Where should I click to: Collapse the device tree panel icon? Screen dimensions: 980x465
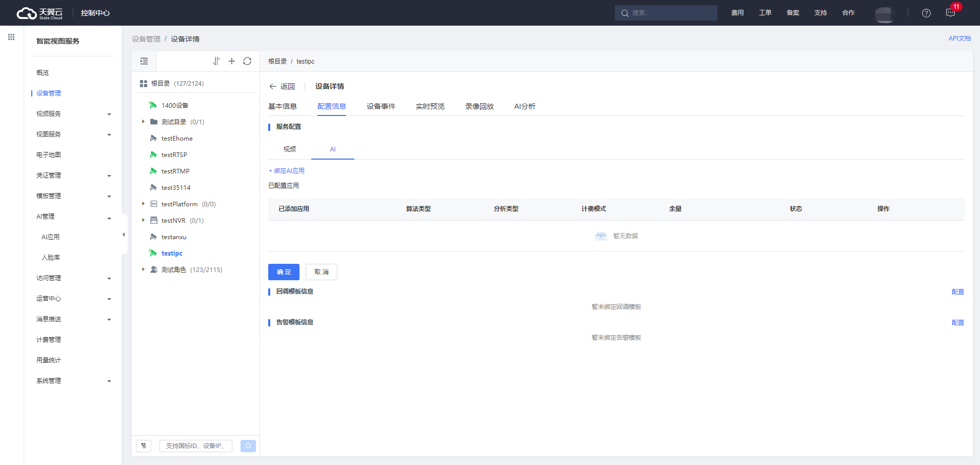coord(144,61)
